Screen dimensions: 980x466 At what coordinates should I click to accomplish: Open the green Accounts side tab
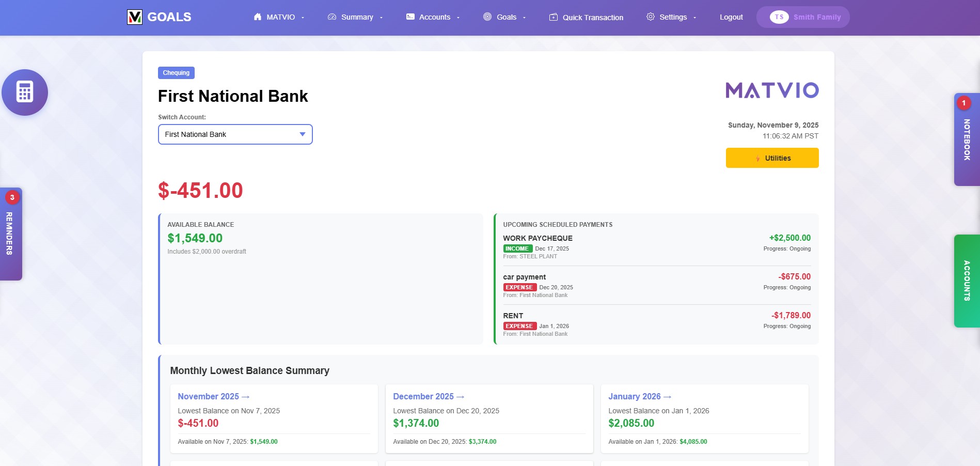pyautogui.click(x=967, y=281)
